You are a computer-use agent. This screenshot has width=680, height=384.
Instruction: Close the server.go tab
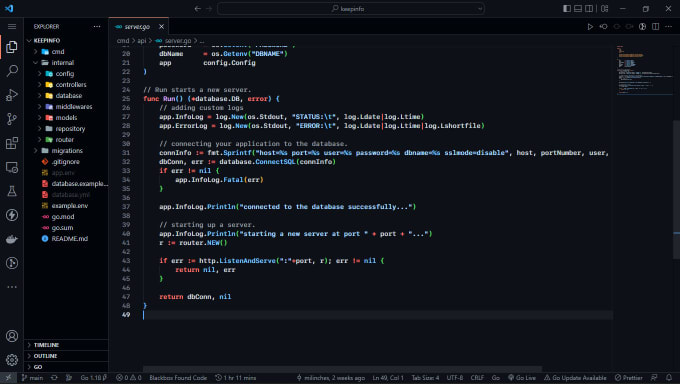point(161,26)
